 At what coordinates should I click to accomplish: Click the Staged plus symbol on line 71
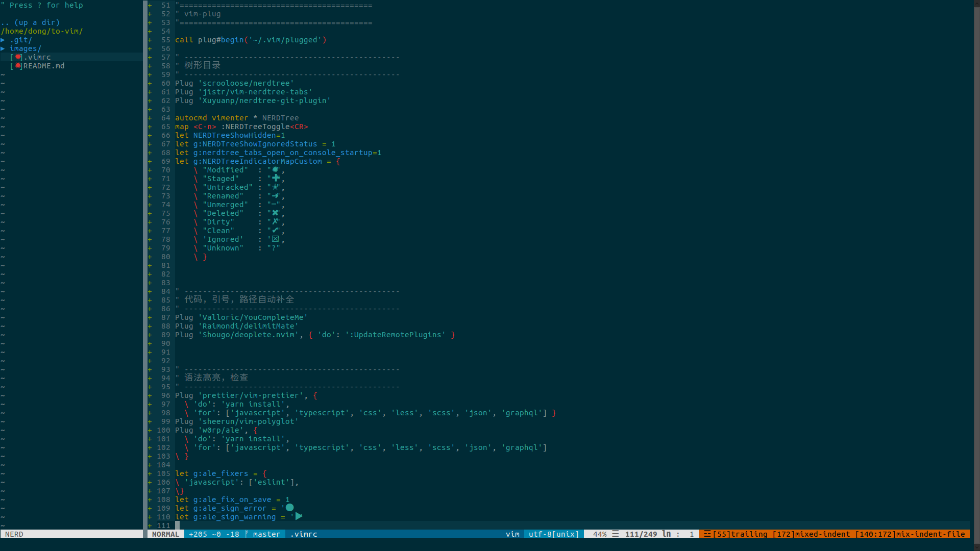pos(276,179)
